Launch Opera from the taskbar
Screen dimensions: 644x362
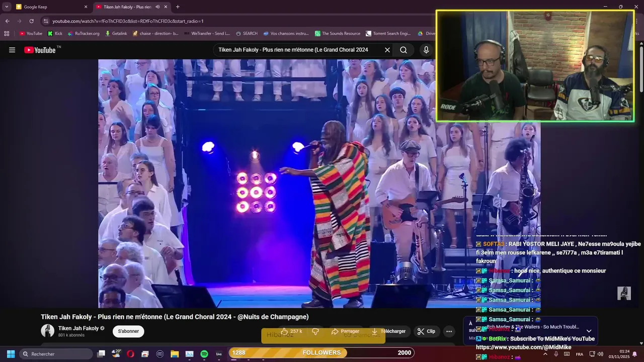pos(130,354)
